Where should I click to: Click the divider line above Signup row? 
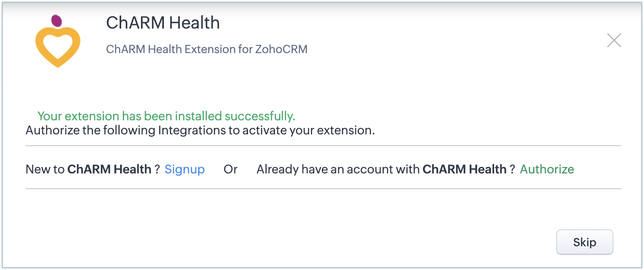coord(323,146)
